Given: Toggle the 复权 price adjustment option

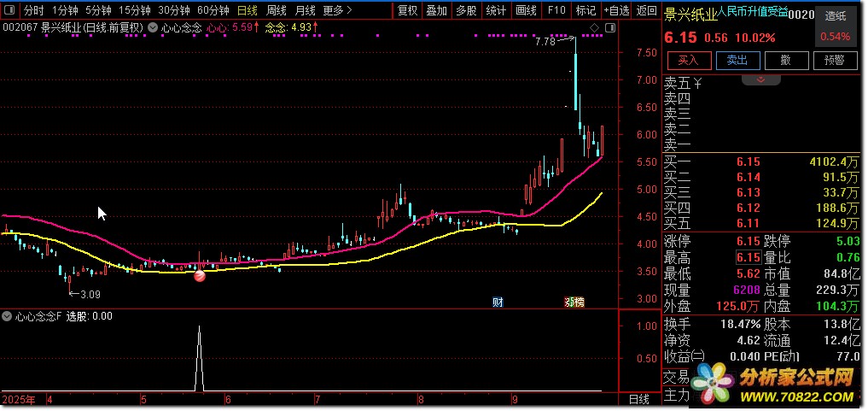Looking at the screenshot, I should coord(408,11).
